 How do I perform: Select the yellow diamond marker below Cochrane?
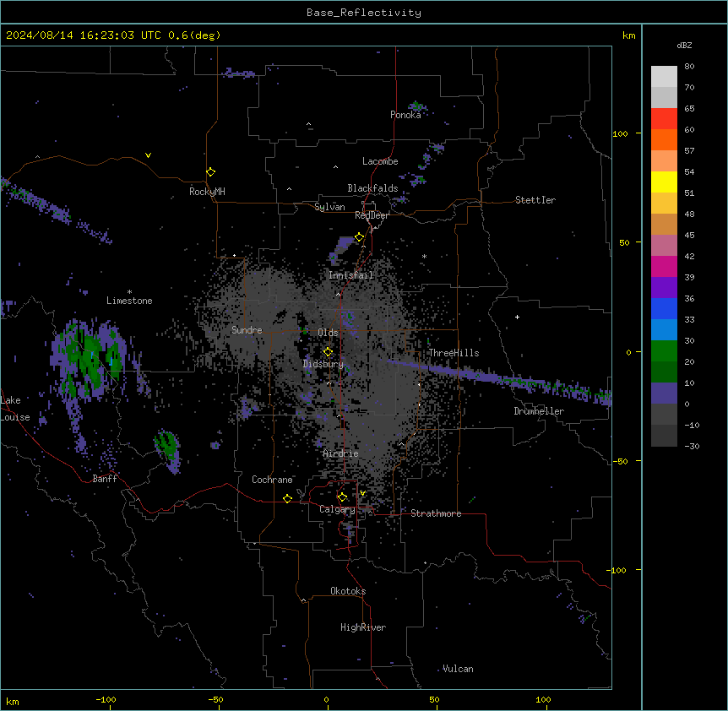tap(287, 498)
